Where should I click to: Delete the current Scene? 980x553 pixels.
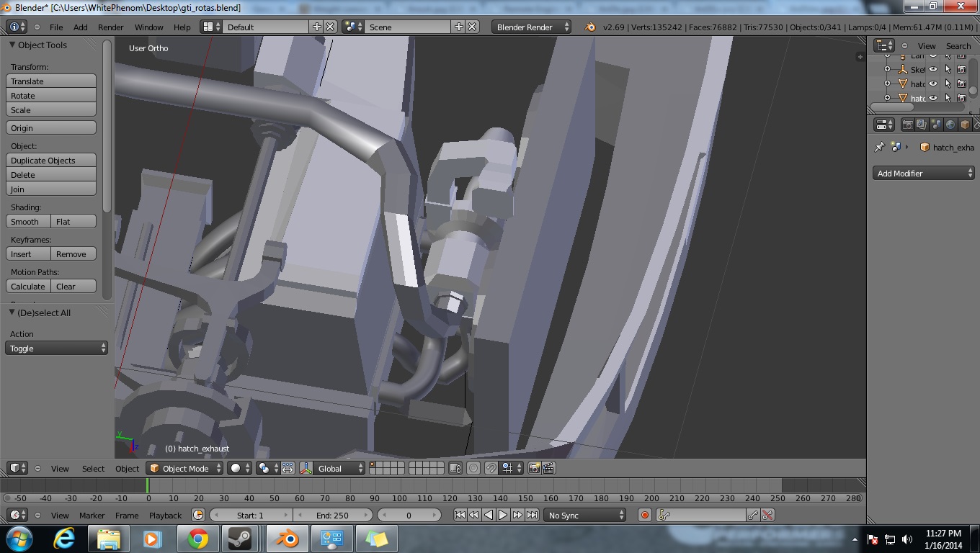coord(472,27)
